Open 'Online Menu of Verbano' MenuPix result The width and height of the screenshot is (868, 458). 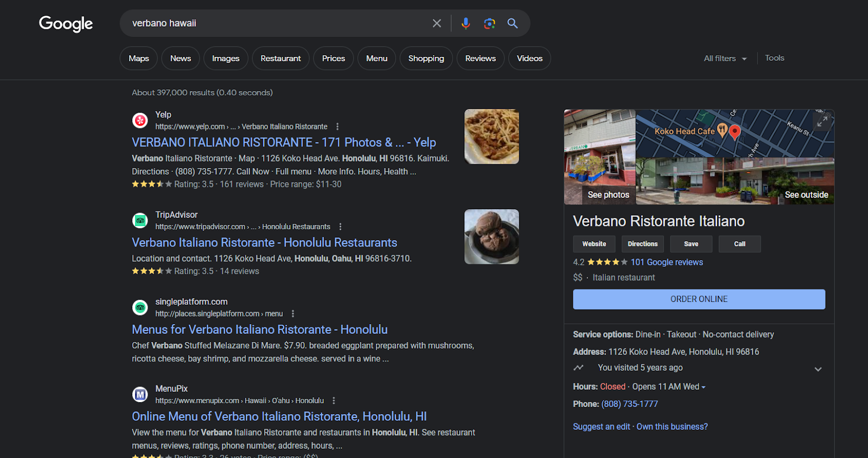pos(279,417)
